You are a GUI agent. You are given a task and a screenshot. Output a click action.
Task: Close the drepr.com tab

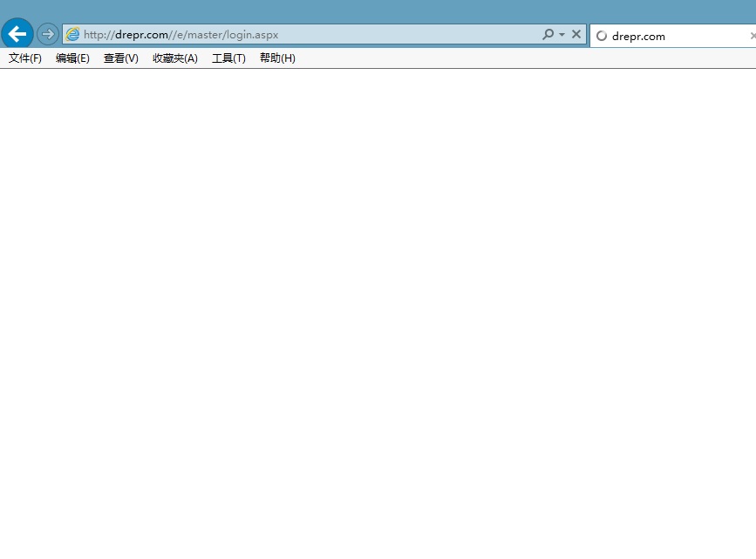tap(753, 36)
